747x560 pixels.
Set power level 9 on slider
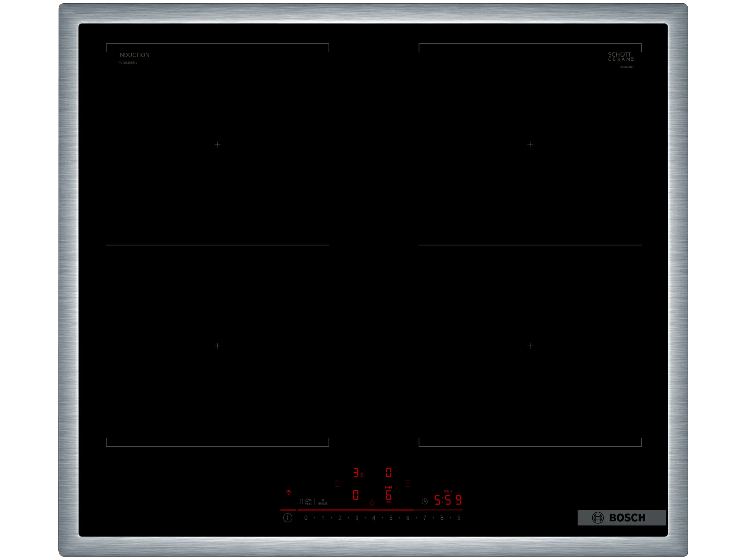click(459, 518)
